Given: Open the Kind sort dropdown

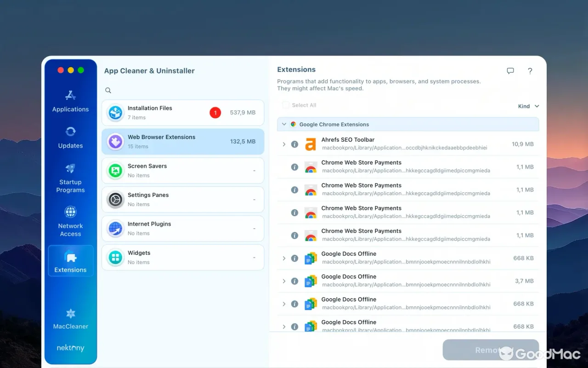Looking at the screenshot, I should [528, 106].
